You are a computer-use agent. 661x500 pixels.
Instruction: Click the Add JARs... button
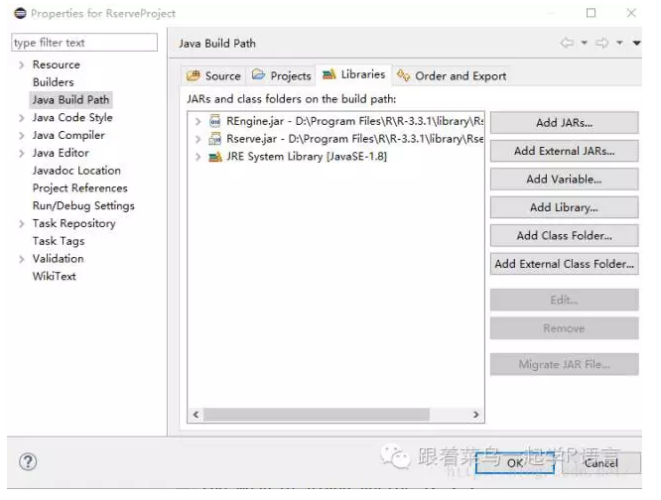point(564,123)
